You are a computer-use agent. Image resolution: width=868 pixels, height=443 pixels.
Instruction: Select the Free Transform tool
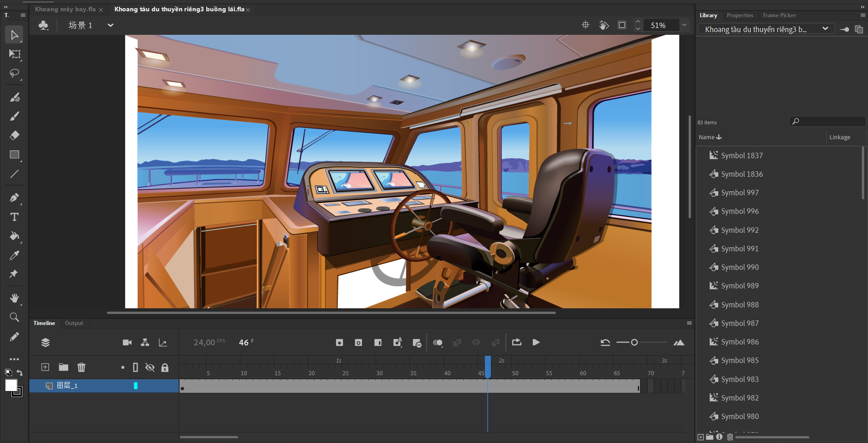(14, 54)
